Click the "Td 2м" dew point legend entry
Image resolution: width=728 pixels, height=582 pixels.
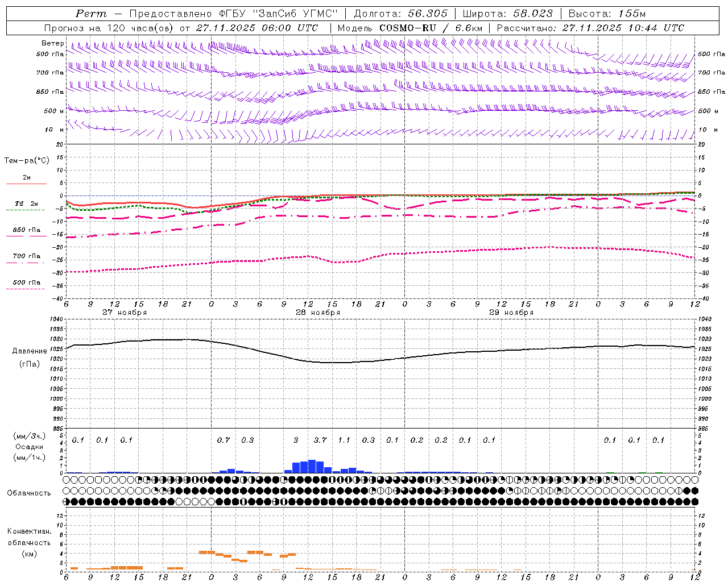pyautogui.click(x=26, y=203)
